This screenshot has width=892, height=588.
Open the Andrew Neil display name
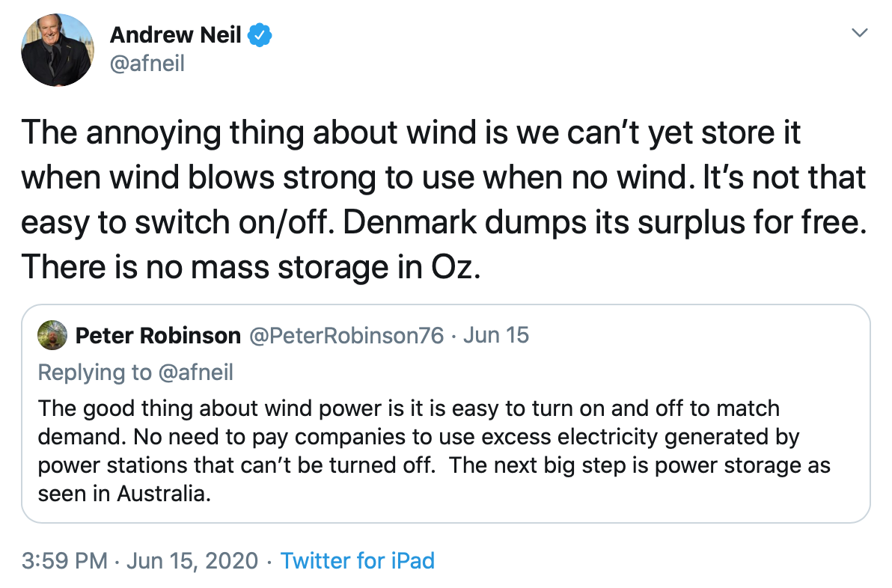pyautogui.click(x=175, y=35)
